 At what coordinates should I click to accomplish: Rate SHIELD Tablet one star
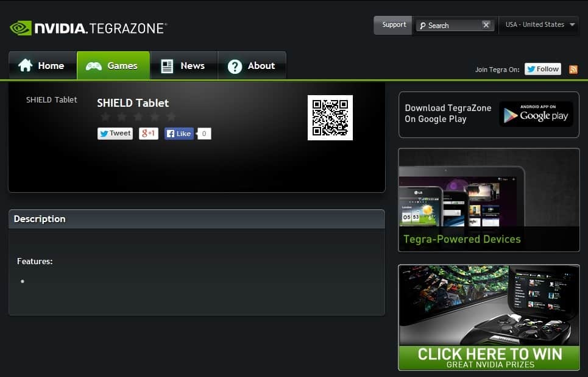click(x=105, y=117)
